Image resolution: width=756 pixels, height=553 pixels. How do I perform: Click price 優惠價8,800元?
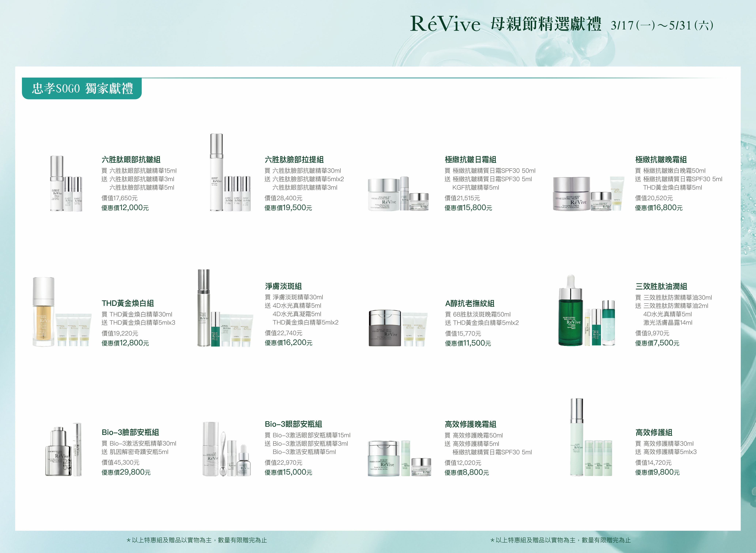click(x=466, y=472)
